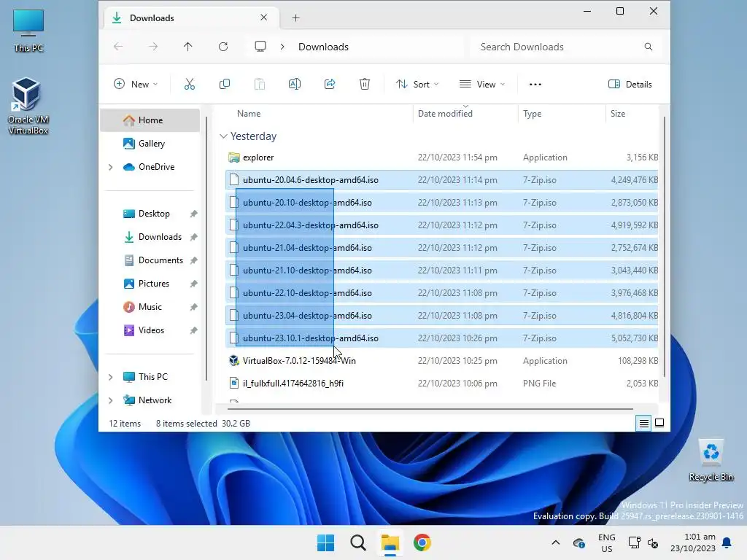
Task: Open Pictures quick access folder
Action: pyautogui.click(x=150, y=284)
